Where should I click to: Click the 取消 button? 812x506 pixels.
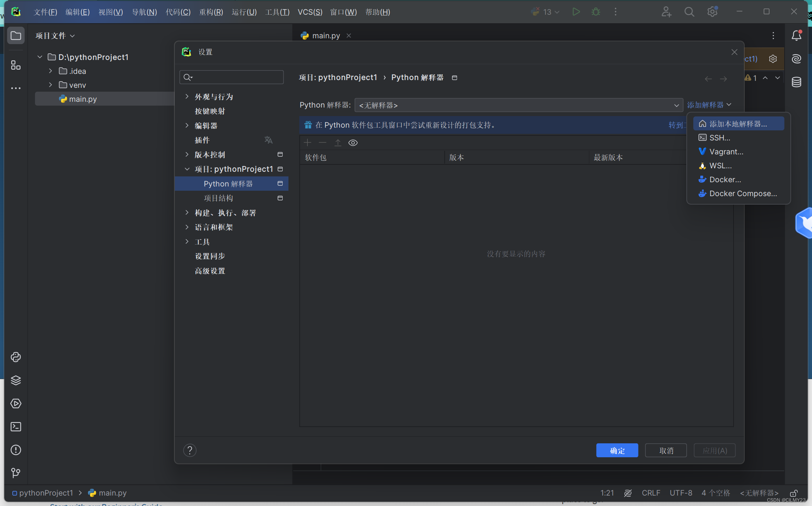666,451
